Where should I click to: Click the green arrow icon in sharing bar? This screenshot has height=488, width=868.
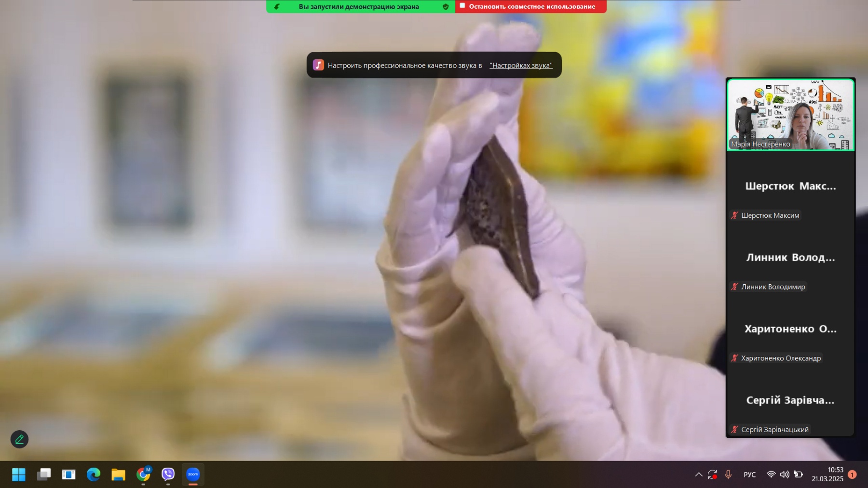[277, 7]
